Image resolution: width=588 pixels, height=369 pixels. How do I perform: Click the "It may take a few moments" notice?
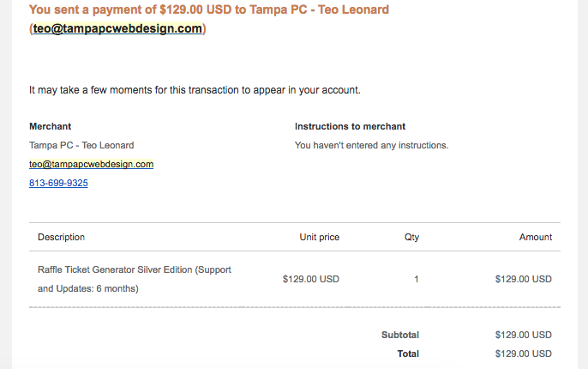195,89
